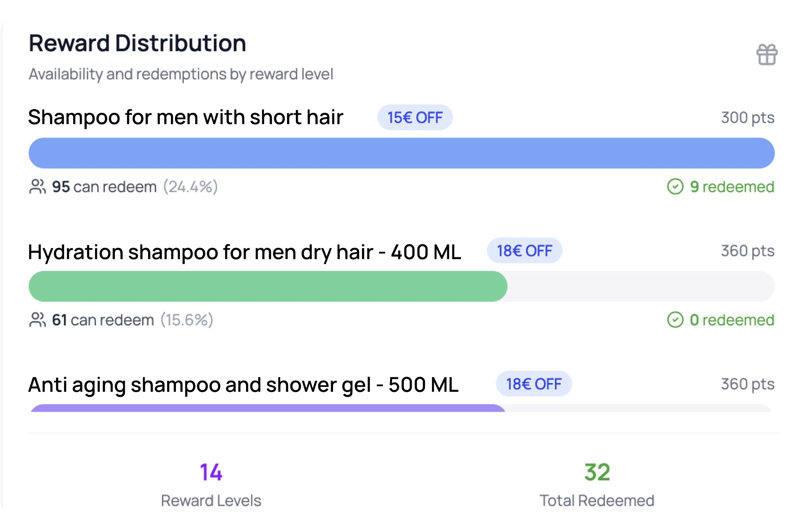805x532 pixels.
Task: Open Hydration shampoo for men dry hair reward
Action: (x=244, y=252)
